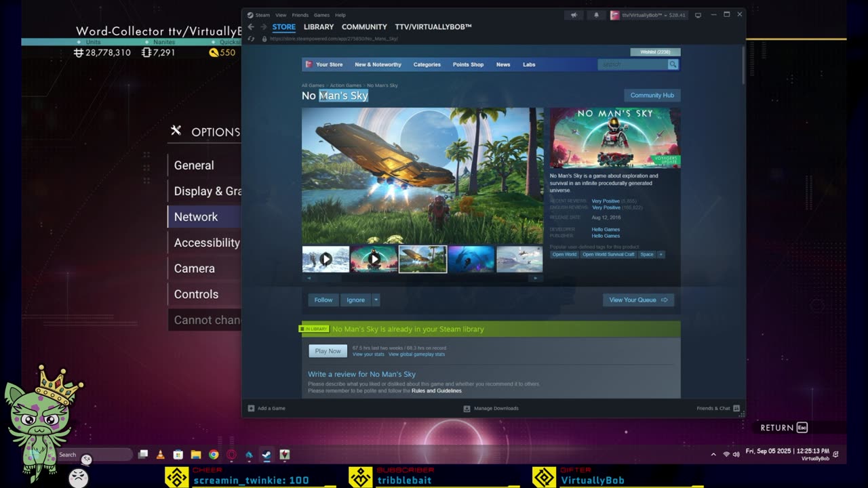Play the first video thumbnail
Screen dimensions: 868x488
[x=325, y=259]
